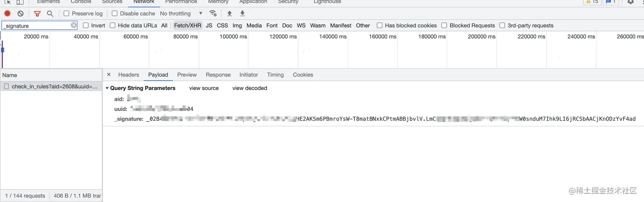Image resolution: width=644 pixels, height=202 pixels.
Task: Export HAR file with down arrow
Action: click(242, 14)
